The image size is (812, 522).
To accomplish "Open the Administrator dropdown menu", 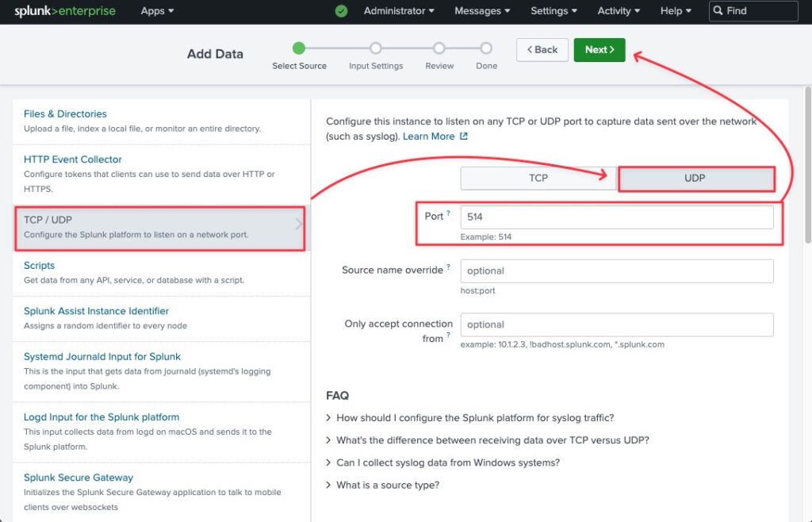I will tap(399, 11).
